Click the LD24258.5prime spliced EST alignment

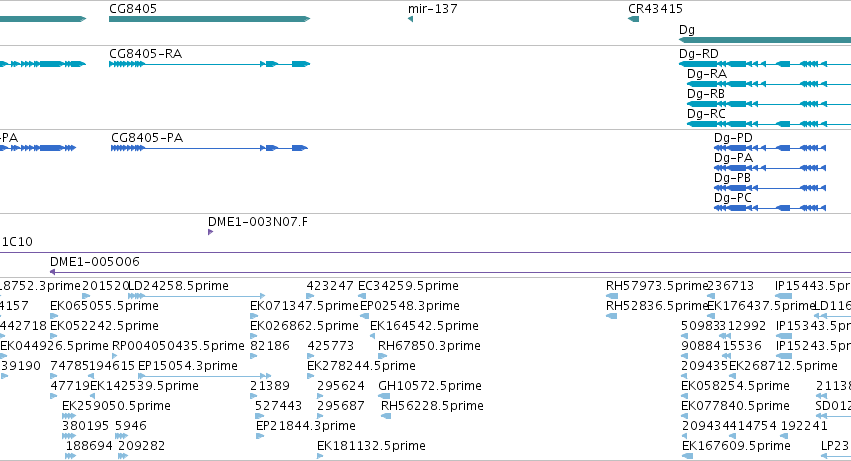pyautogui.click(x=196, y=296)
